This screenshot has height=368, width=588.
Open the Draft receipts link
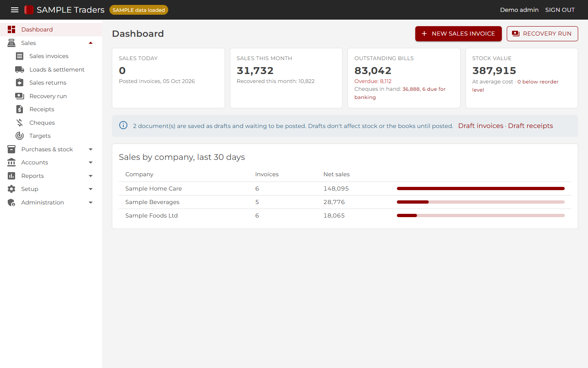(x=530, y=126)
